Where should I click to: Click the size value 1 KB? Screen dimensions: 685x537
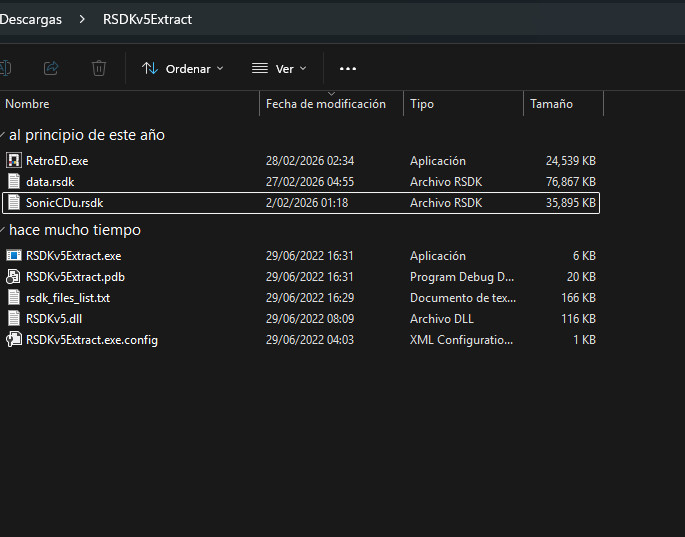click(x=584, y=340)
